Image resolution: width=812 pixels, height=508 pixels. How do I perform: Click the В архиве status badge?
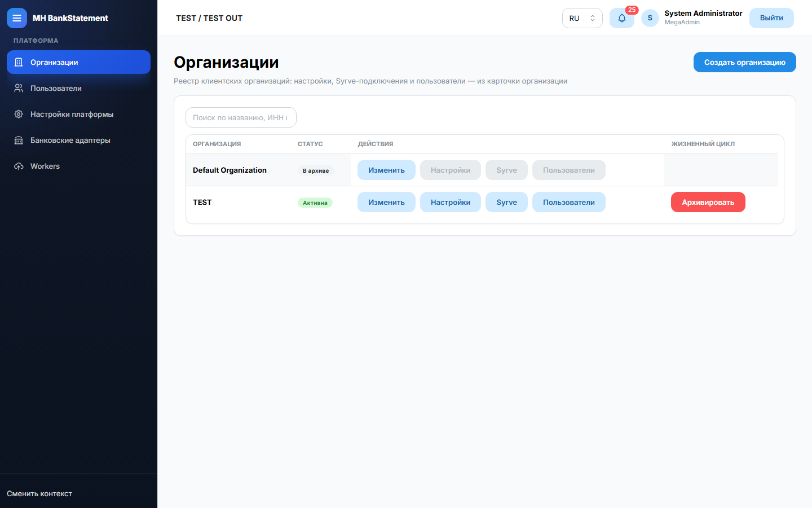pyautogui.click(x=316, y=170)
